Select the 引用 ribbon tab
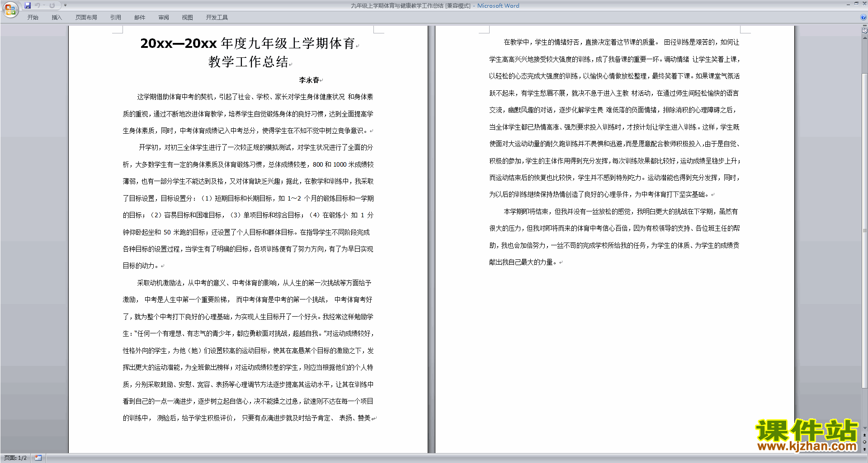 [116, 17]
